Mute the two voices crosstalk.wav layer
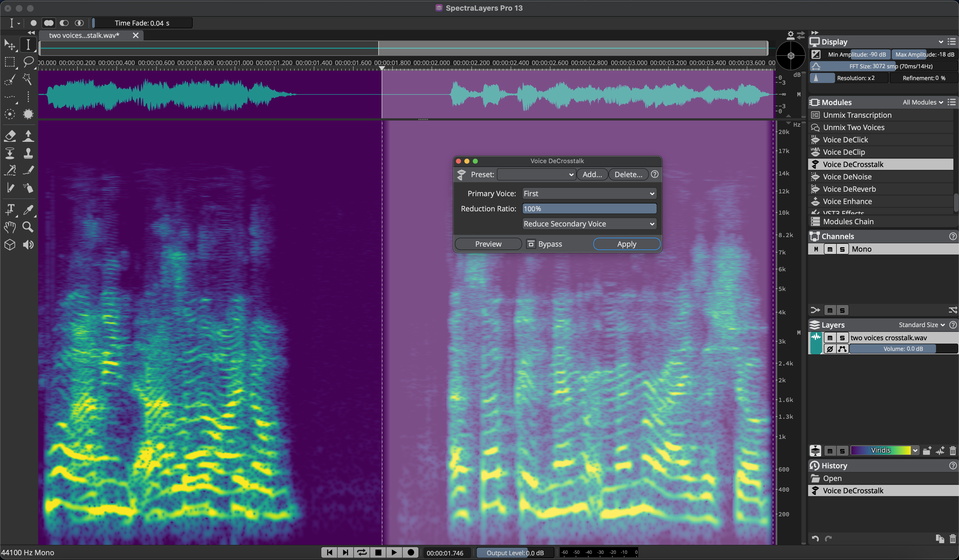This screenshot has width=959, height=560. click(x=830, y=338)
